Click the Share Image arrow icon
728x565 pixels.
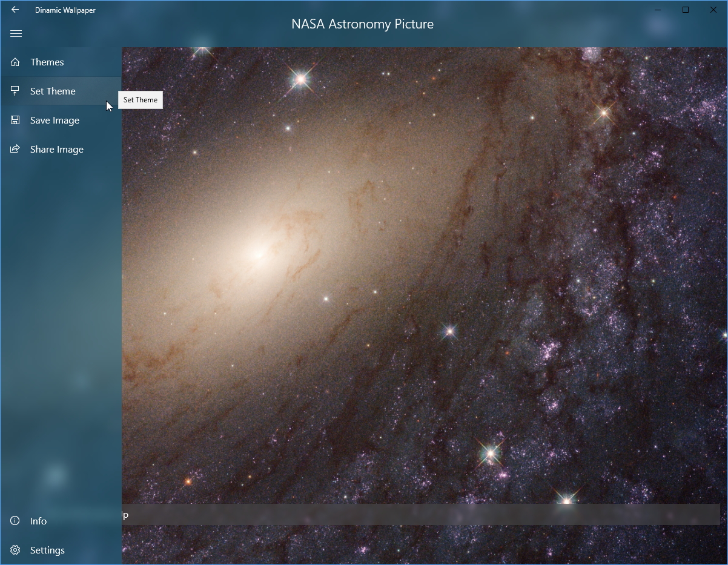coord(15,149)
